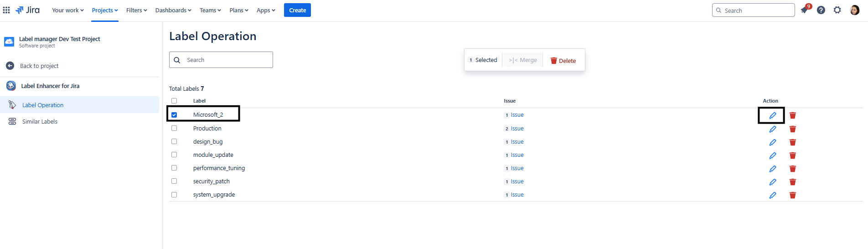Check the security_patch label checkbox

[x=174, y=181]
